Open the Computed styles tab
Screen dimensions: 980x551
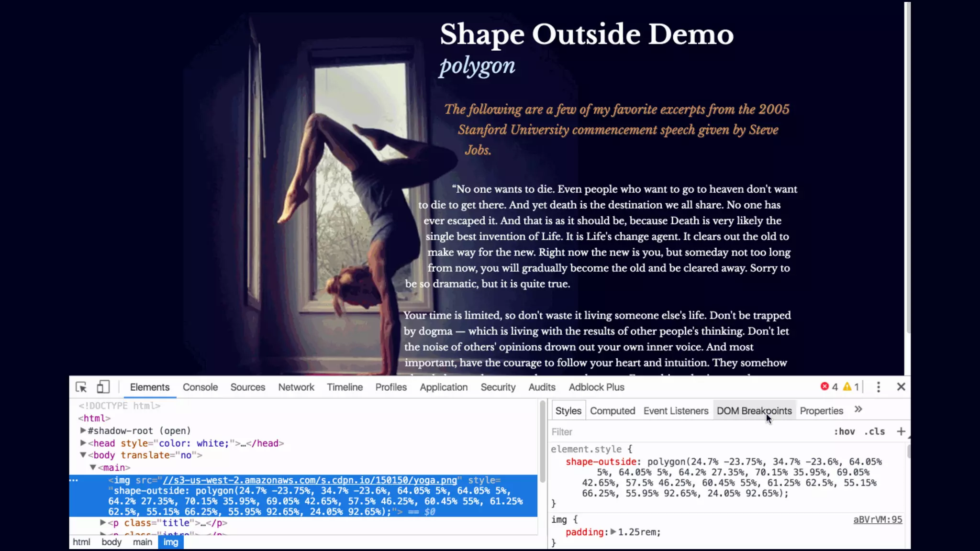coord(612,411)
